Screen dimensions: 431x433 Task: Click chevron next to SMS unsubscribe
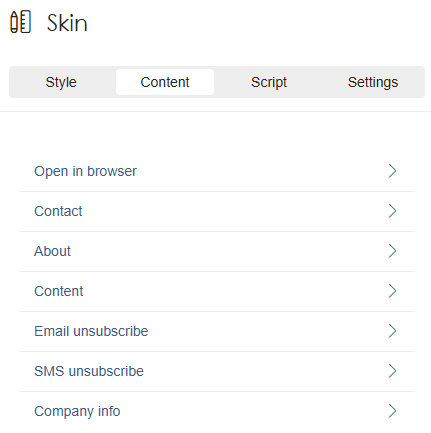(392, 371)
